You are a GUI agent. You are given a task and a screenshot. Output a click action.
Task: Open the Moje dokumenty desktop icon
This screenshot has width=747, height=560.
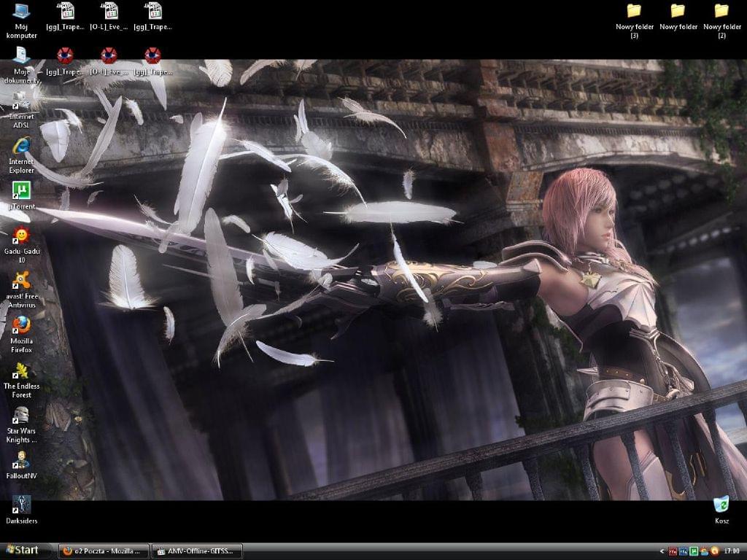[21, 65]
